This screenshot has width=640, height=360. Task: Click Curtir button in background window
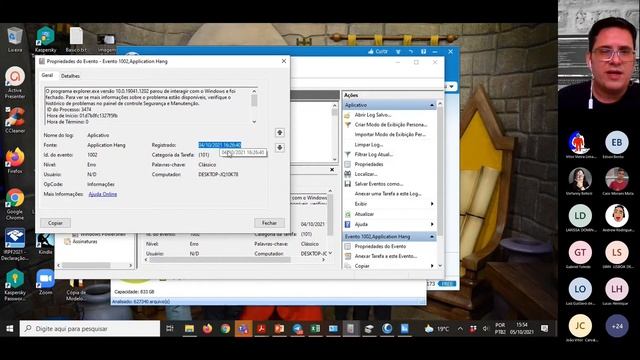click(378, 52)
